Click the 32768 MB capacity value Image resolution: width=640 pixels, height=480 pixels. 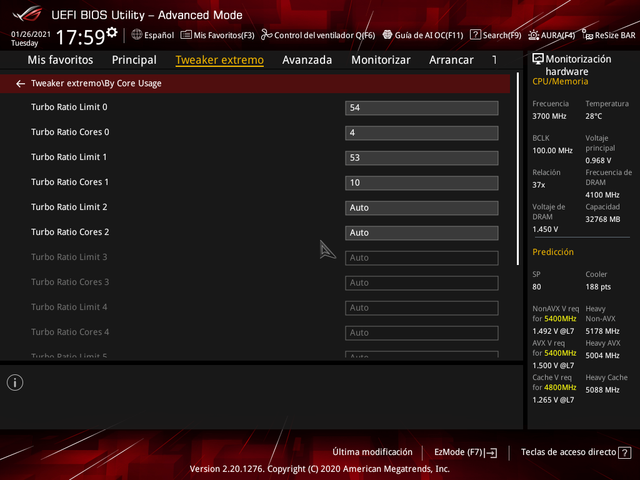point(603,220)
